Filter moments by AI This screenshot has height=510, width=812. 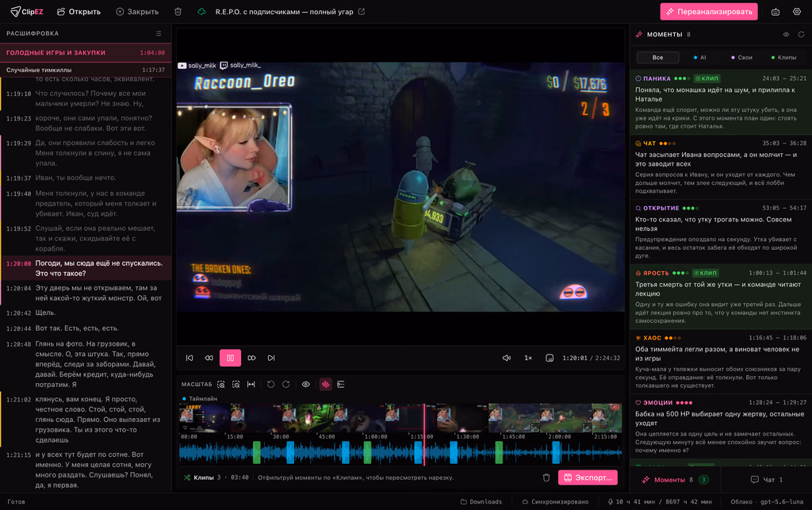[x=699, y=57]
